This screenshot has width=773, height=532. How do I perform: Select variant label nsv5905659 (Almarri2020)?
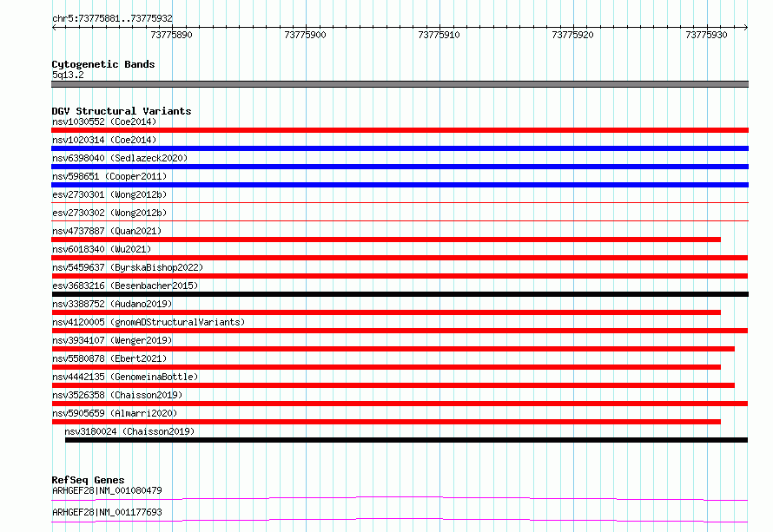pyautogui.click(x=115, y=413)
